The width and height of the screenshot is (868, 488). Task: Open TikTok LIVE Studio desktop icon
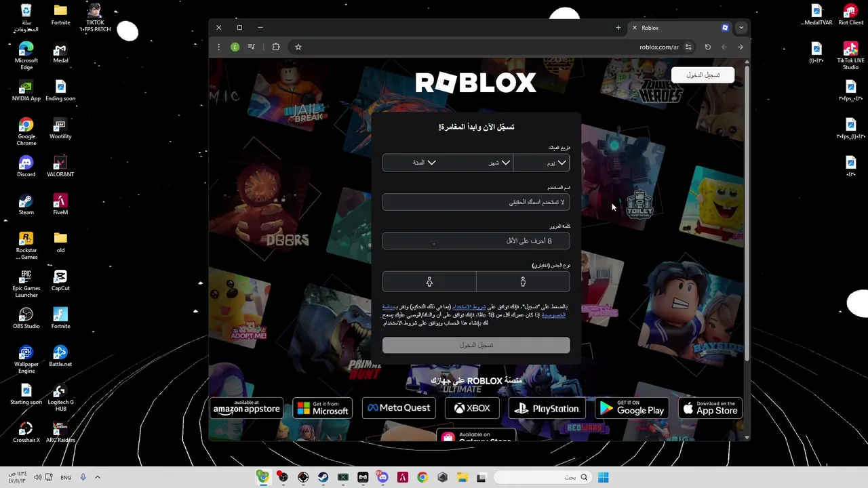click(850, 56)
